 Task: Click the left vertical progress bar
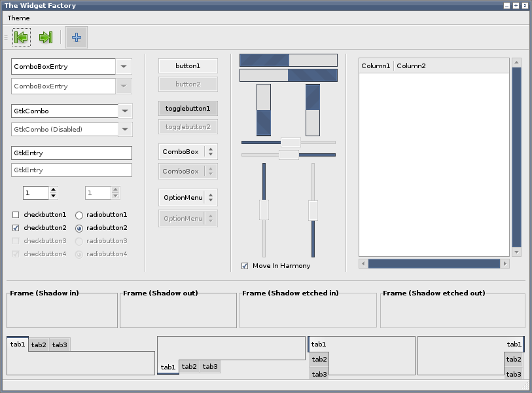point(264,110)
